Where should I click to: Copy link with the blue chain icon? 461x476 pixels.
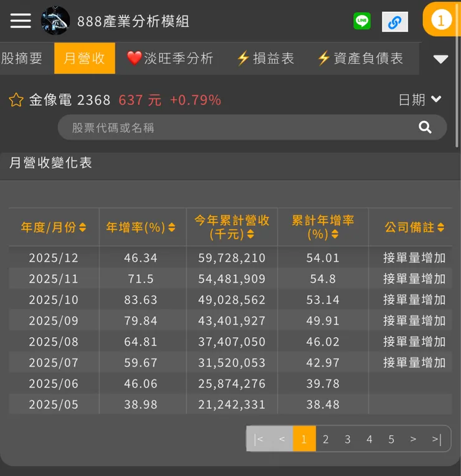[x=394, y=22]
